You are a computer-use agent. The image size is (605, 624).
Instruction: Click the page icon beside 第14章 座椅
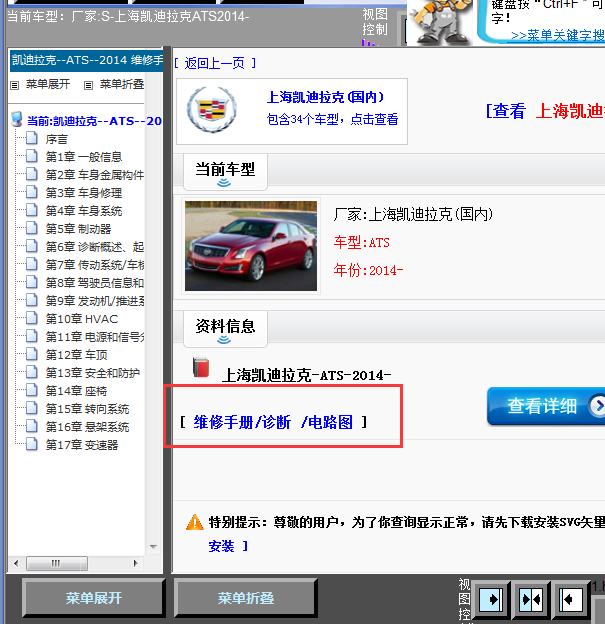pos(32,390)
